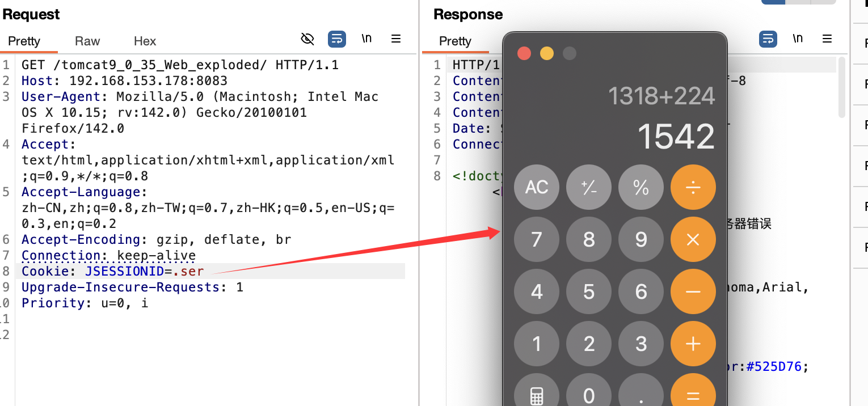This screenshot has height=406, width=868.
Task: Toggle the eye-slash icon in the Request panel
Action: coord(307,39)
